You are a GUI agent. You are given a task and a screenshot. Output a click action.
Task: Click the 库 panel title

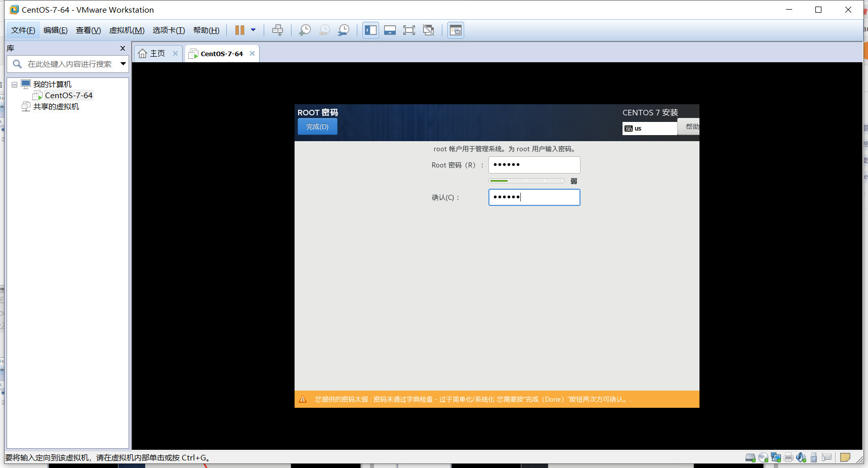11,48
